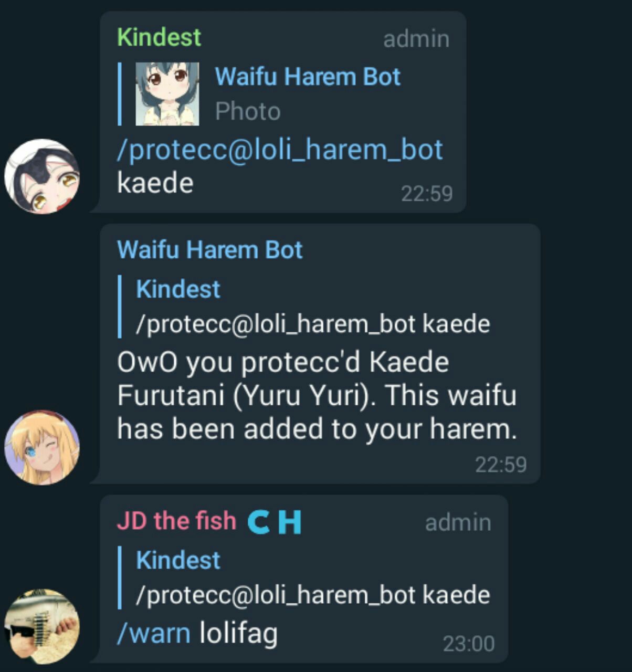
Task: Tap the C H emoji badge beside JD
Action: [274, 522]
